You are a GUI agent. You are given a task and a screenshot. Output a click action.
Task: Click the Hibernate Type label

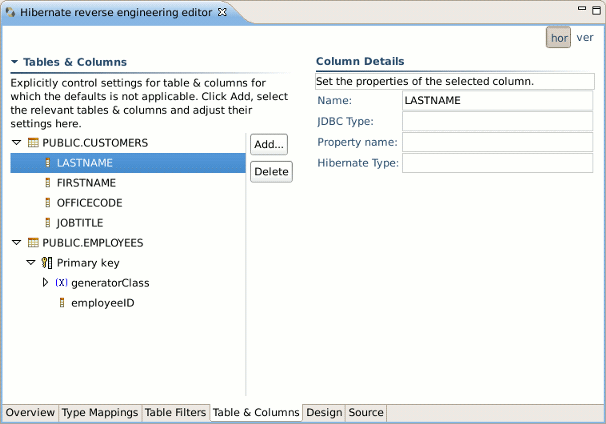358,163
